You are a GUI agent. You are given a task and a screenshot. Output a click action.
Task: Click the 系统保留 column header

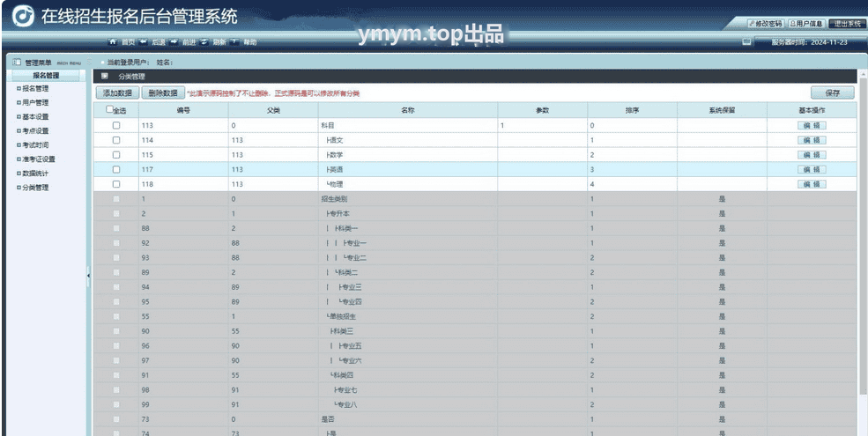(x=722, y=110)
